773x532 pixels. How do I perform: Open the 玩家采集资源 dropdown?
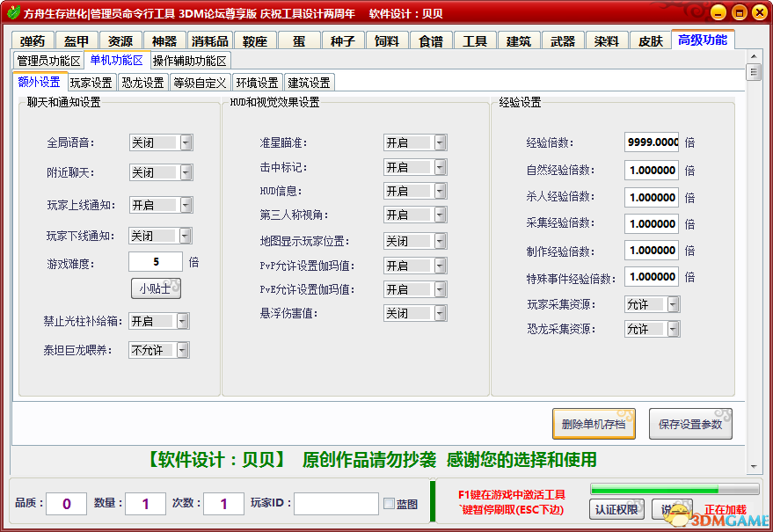click(673, 304)
